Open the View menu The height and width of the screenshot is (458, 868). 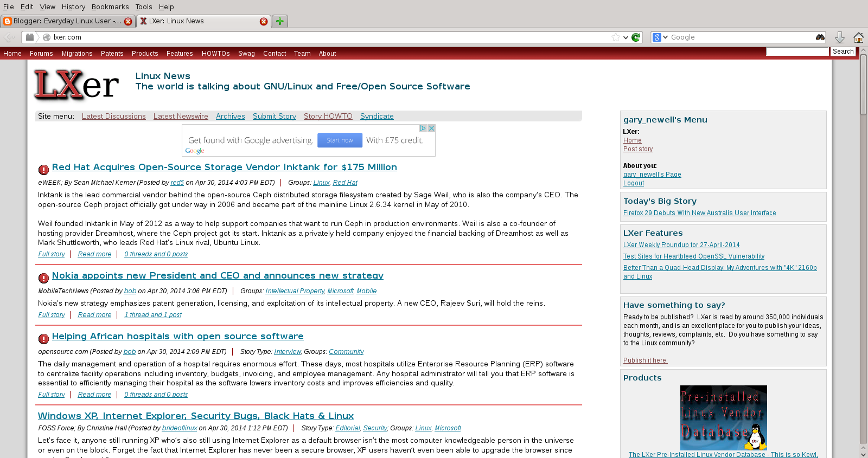click(47, 7)
